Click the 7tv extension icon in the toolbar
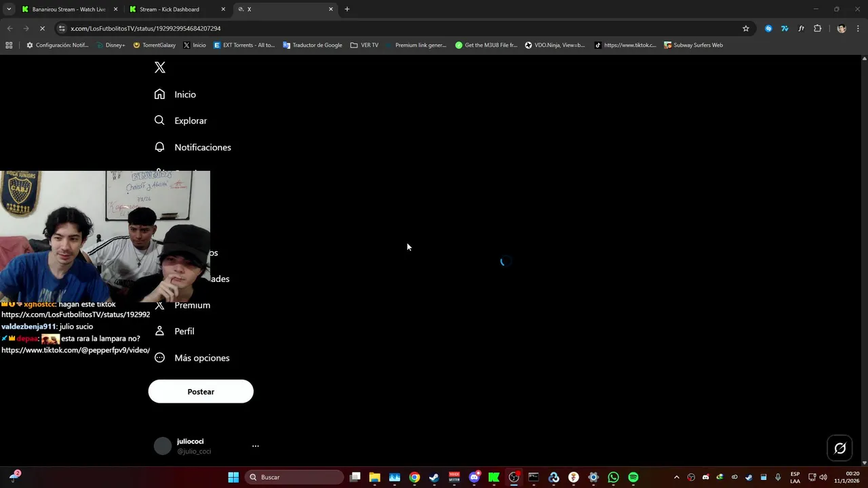 [x=785, y=28]
